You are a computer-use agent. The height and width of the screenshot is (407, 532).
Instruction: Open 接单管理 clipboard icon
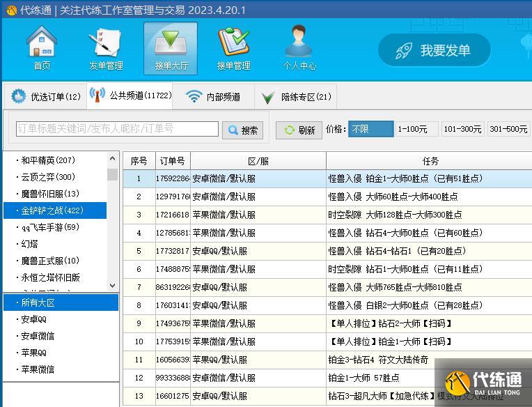coord(233,47)
